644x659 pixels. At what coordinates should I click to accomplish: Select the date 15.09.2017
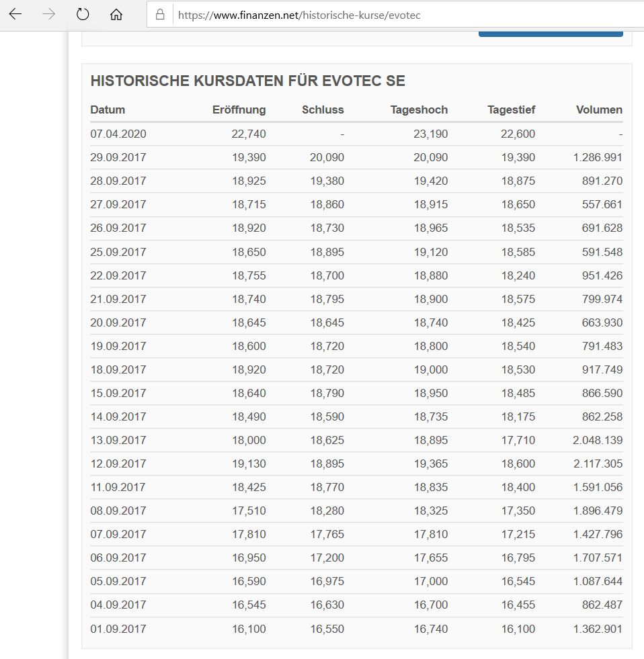118,393
